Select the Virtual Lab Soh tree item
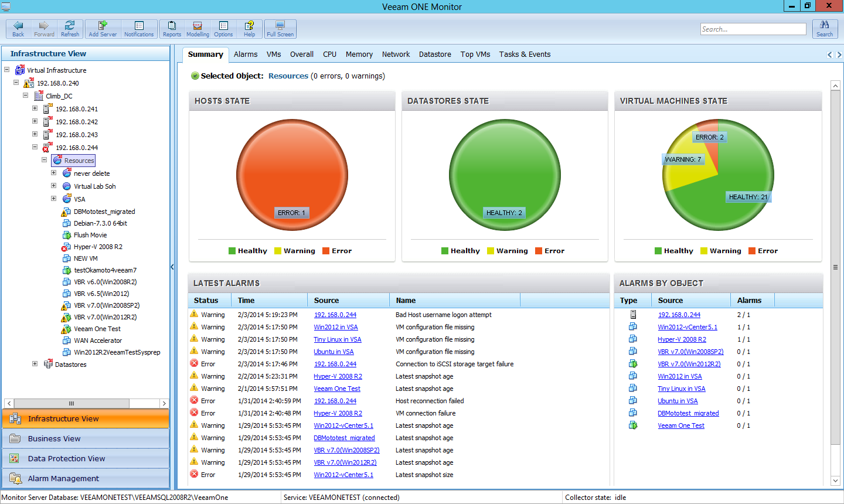Image resolution: width=844 pixels, height=504 pixels. 94,186
